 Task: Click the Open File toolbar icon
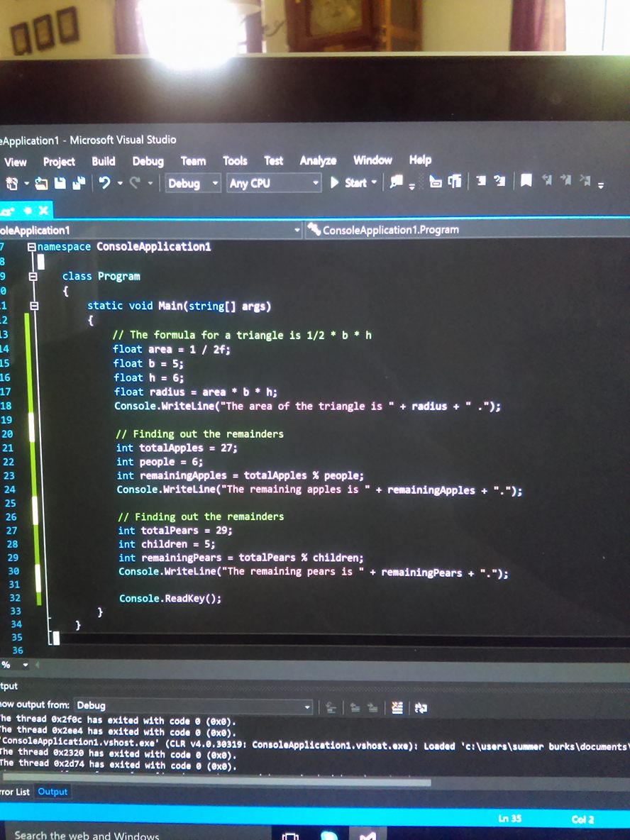tap(42, 184)
